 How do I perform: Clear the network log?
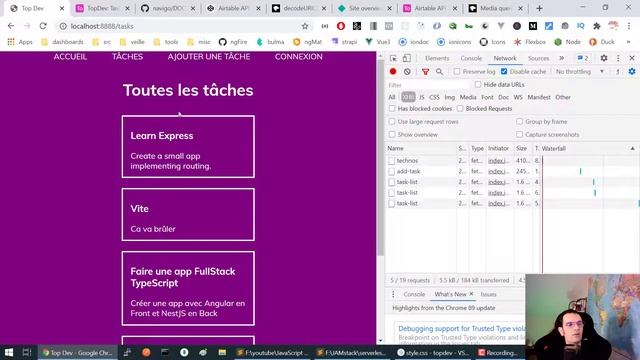[x=407, y=71]
